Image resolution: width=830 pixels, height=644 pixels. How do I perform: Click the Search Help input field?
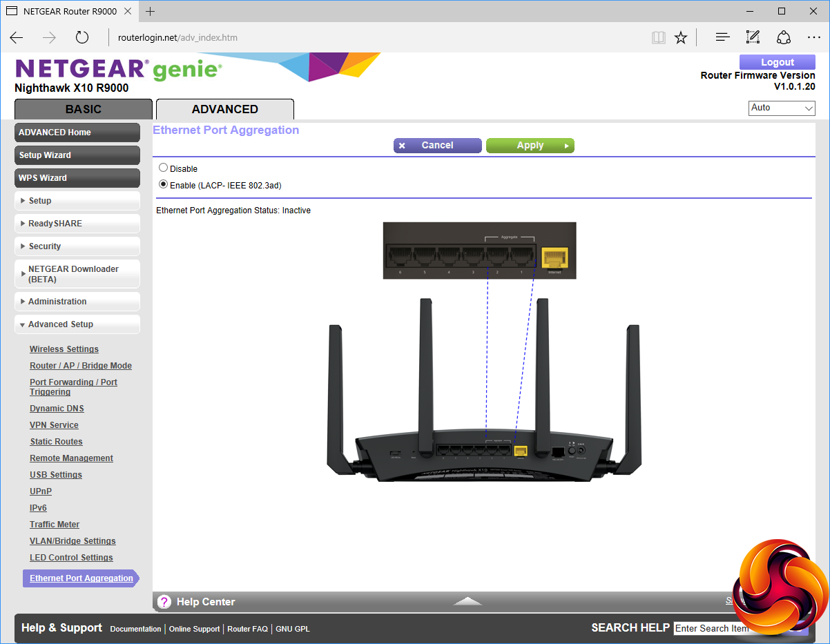[x=712, y=628]
